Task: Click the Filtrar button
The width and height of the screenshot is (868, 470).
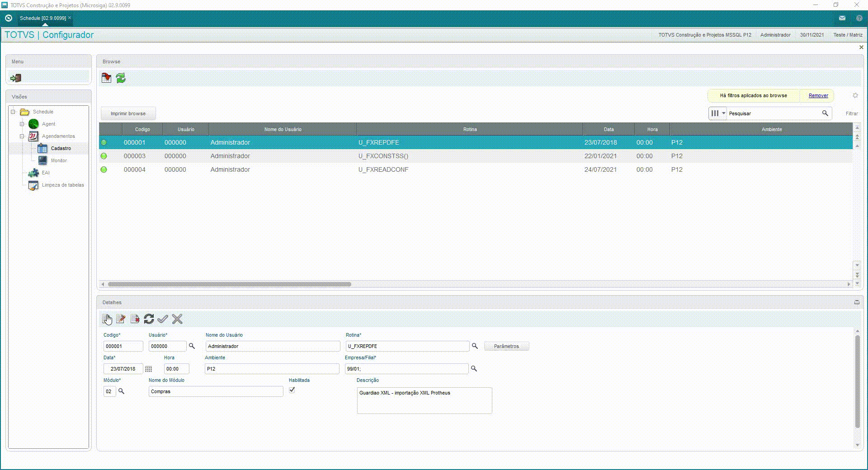Action: tap(852, 113)
